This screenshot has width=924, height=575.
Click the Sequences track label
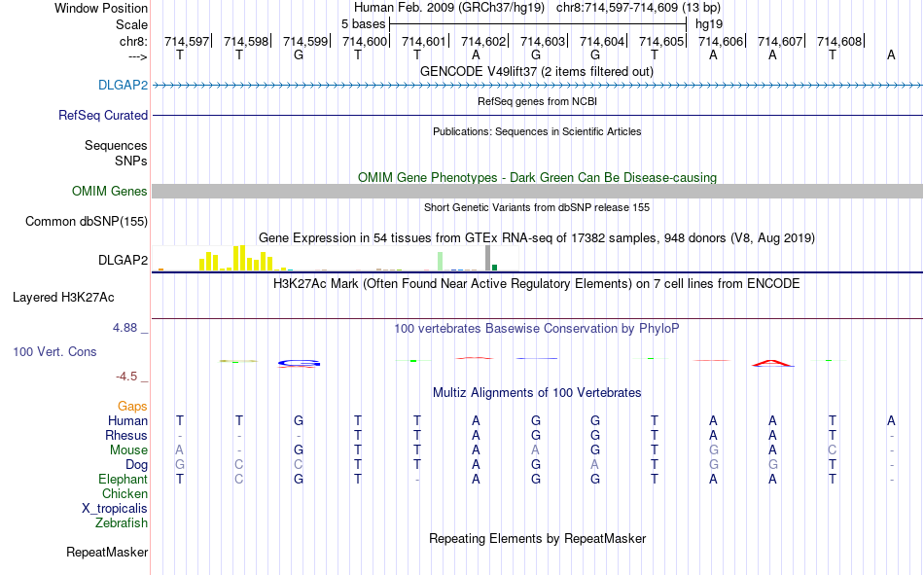click(116, 145)
